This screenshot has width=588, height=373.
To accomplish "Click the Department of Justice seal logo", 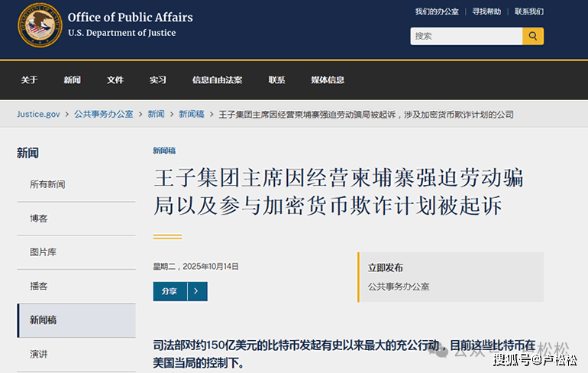I will click(40, 24).
